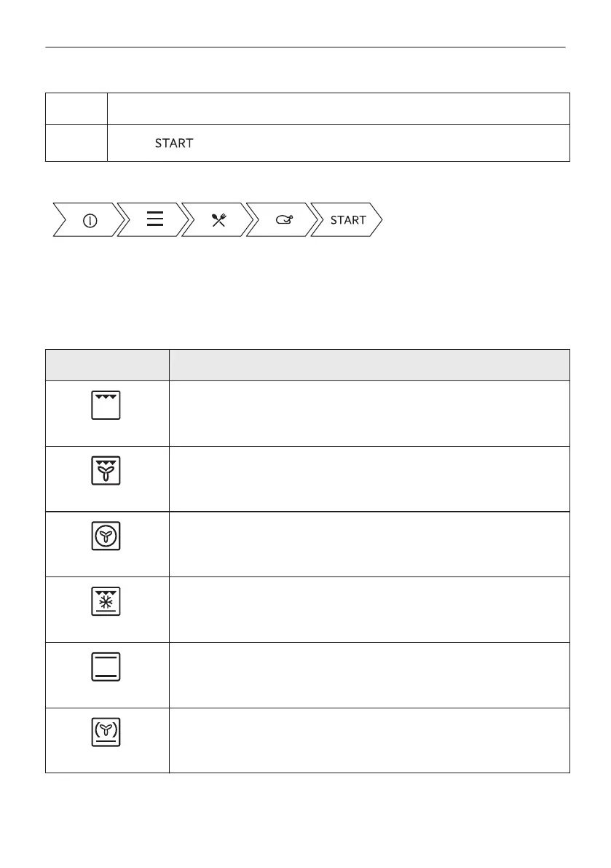The image size is (611, 868).
Task: Select the fork and spoon icon
Action: tap(218, 220)
